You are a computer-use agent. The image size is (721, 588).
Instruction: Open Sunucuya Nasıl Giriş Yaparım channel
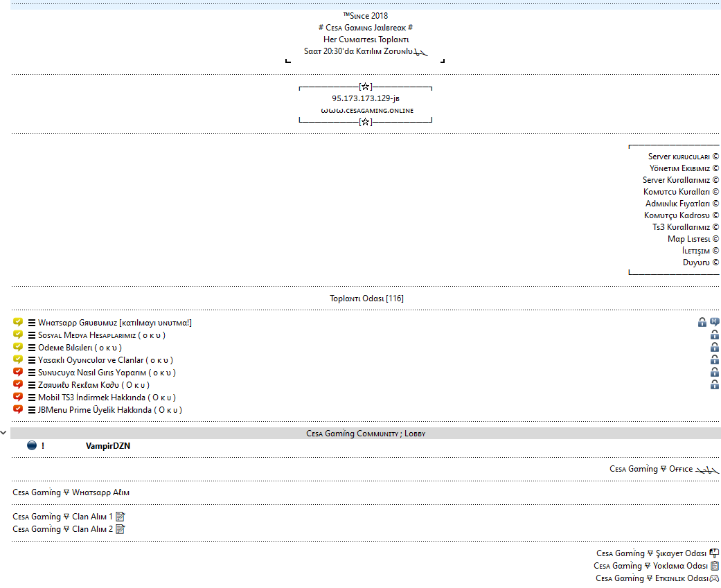[x=107, y=373]
